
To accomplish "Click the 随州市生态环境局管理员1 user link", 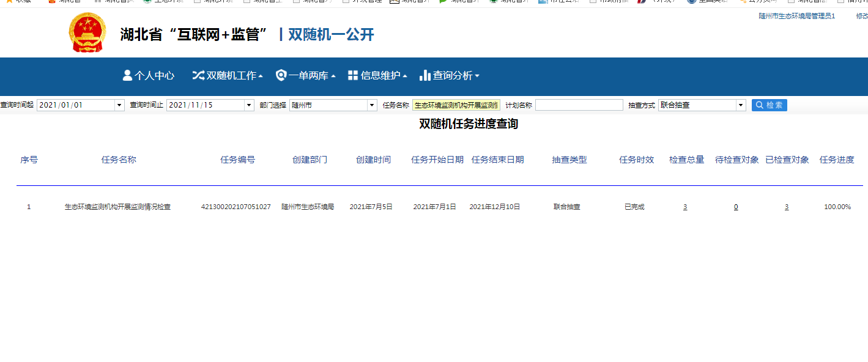I will pos(796,16).
